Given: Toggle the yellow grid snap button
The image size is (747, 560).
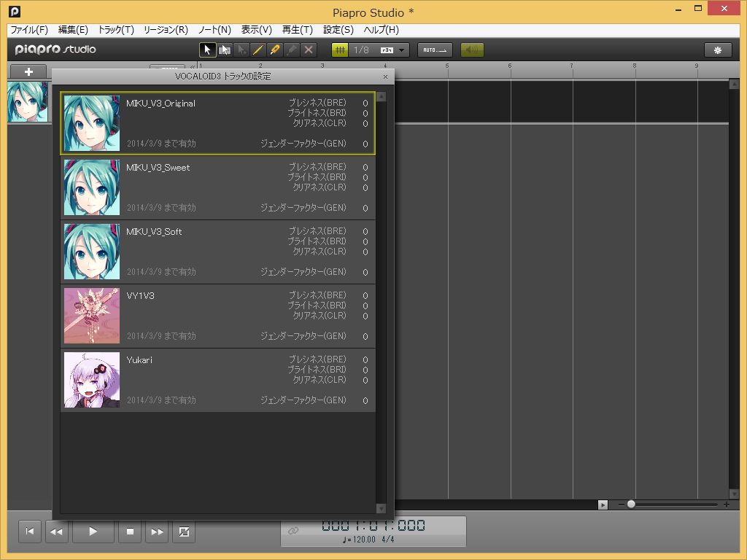Looking at the screenshot, I should 340,50.
